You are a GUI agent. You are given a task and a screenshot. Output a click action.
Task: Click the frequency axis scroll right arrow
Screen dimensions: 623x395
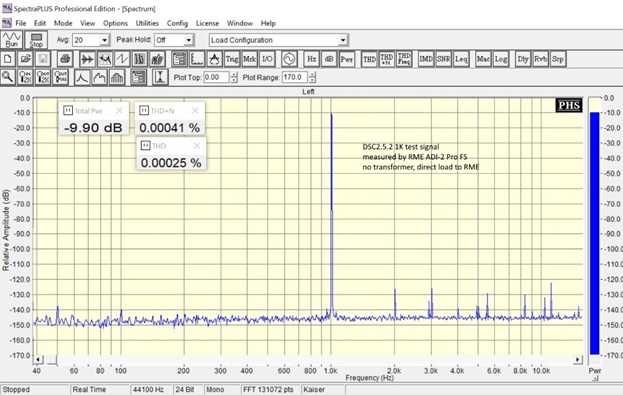point(577,360)
